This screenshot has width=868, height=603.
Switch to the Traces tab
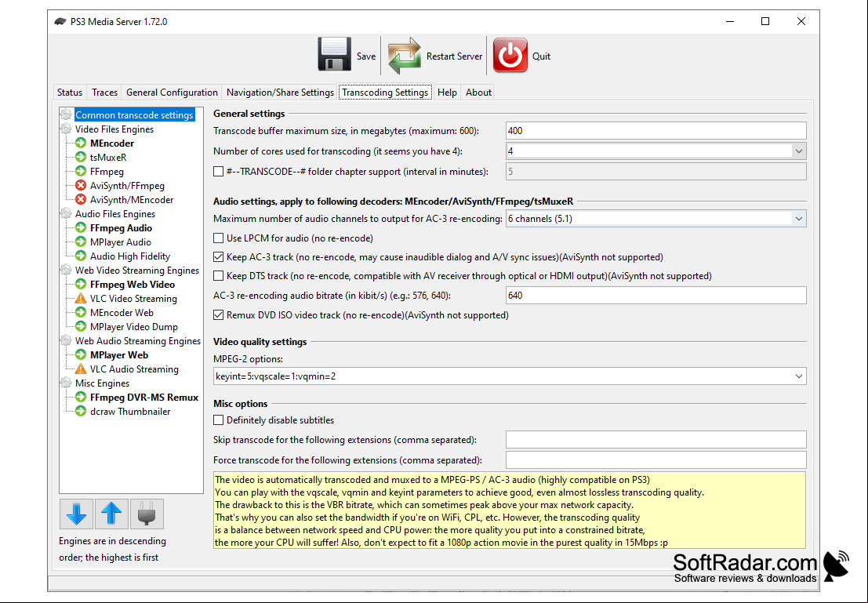pyautogui.click(x=104, y=93)
